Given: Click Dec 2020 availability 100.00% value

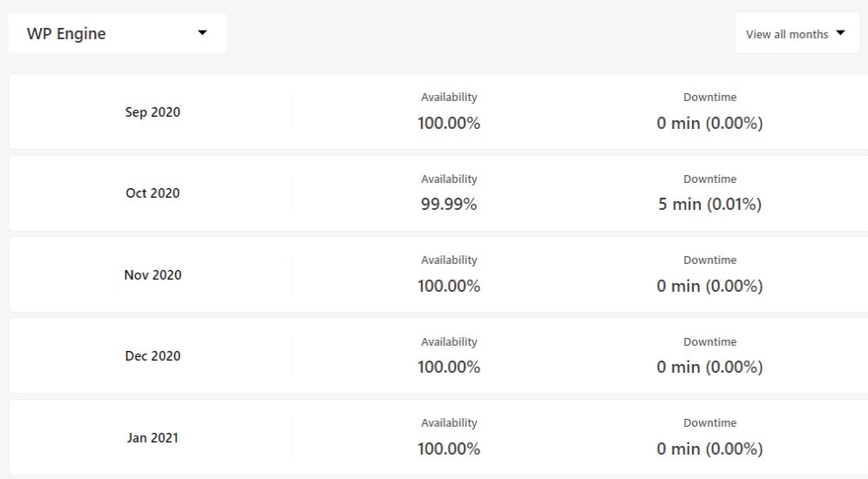Looking at the screenshot, I should [449, 367].
